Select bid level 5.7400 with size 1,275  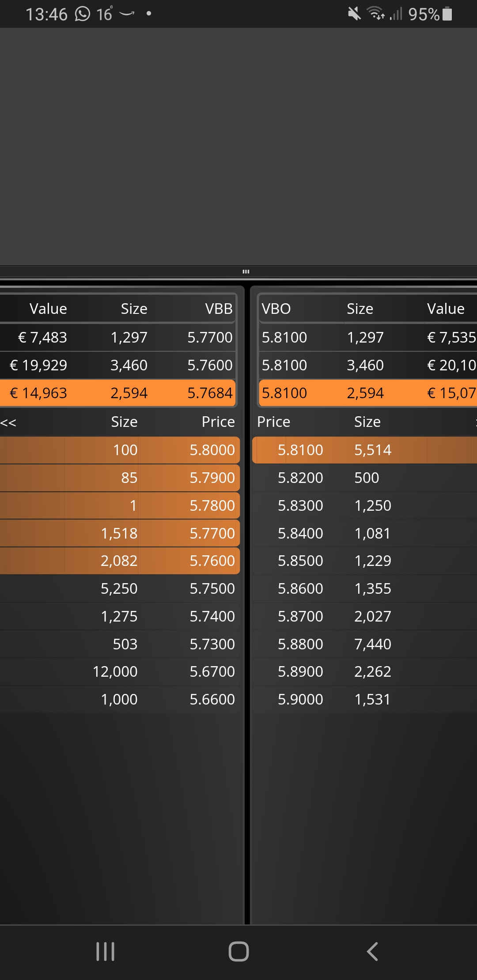click(120, 616)
